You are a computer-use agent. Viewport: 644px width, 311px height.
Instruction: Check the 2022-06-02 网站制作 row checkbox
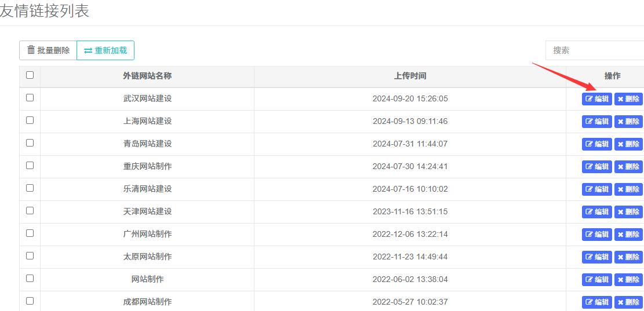click(x=30, y=279)
